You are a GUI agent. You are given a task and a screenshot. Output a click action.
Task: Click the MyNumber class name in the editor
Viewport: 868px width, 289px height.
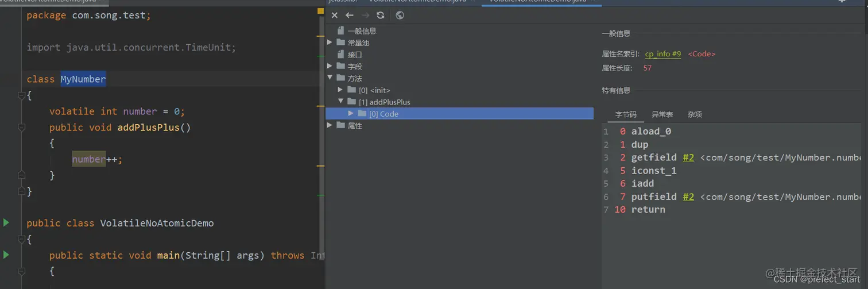coord(83,79)
